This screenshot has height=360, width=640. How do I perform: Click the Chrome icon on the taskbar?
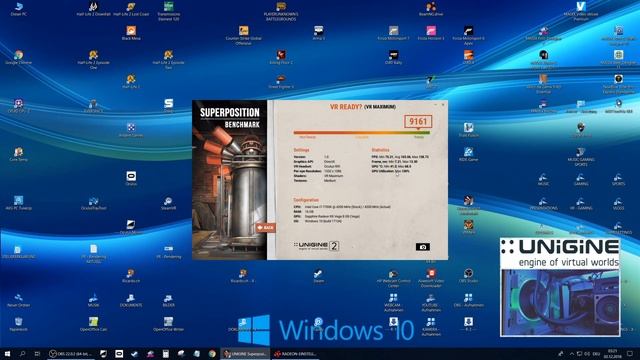tap(212, 353)
